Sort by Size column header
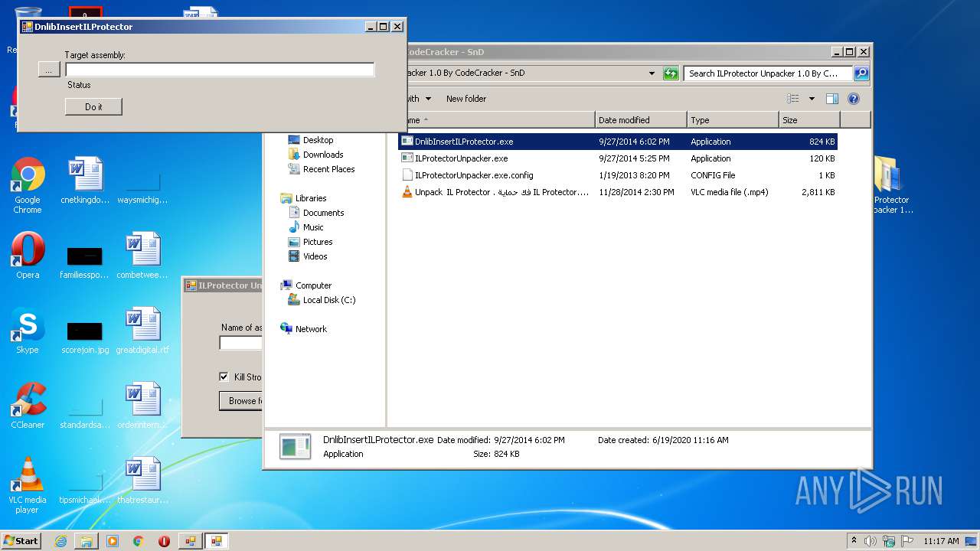 [x=809, y=120]
